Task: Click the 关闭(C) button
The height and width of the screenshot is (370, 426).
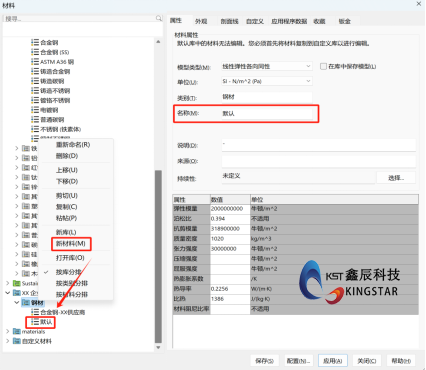Action: click(367, 361)
